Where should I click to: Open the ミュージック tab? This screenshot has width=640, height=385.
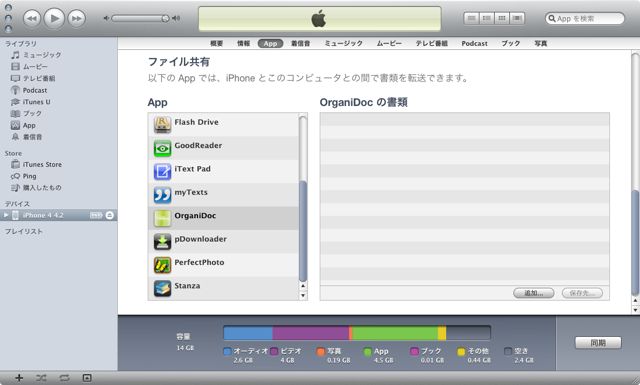344,43
